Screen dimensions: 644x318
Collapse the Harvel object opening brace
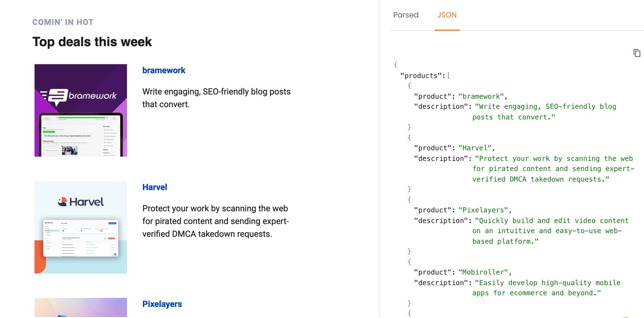point(409,137)
